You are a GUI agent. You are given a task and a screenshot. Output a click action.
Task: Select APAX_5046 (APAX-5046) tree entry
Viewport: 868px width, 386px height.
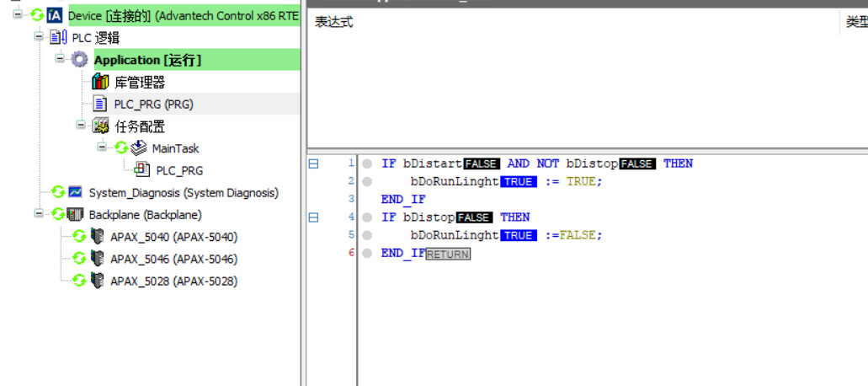(173, 259)
